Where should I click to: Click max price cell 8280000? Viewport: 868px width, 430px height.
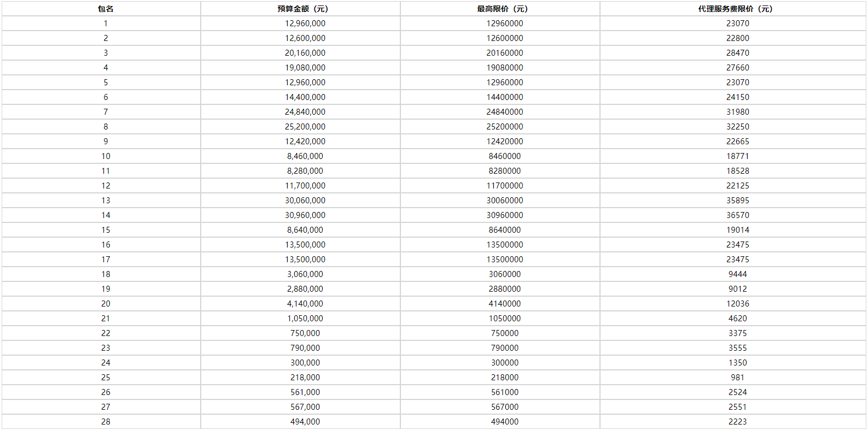point(504,171)
